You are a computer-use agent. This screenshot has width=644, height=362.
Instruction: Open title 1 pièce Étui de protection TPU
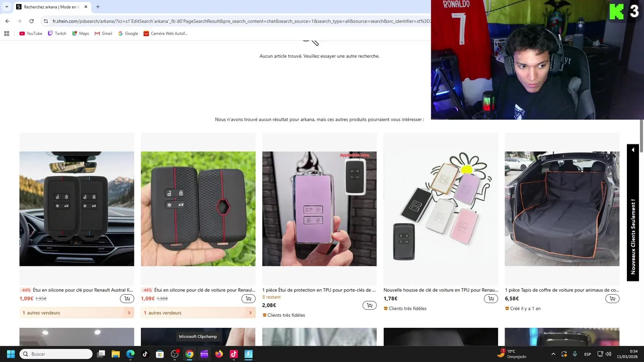[319, 290]
